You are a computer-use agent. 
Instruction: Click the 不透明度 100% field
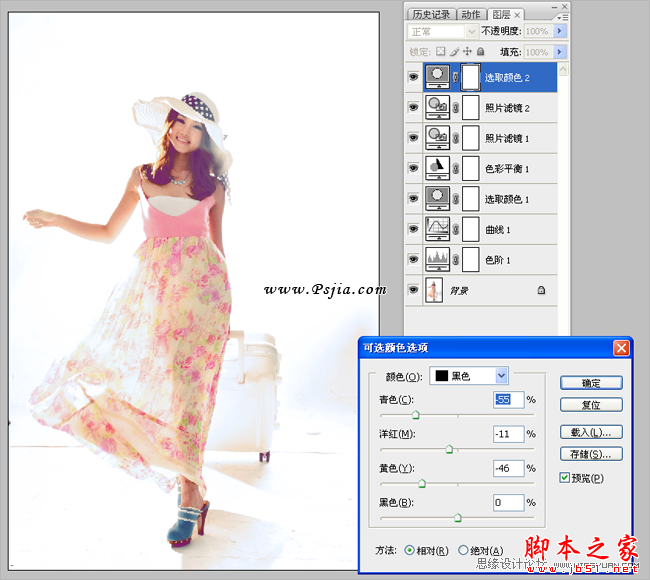point(538,31)
